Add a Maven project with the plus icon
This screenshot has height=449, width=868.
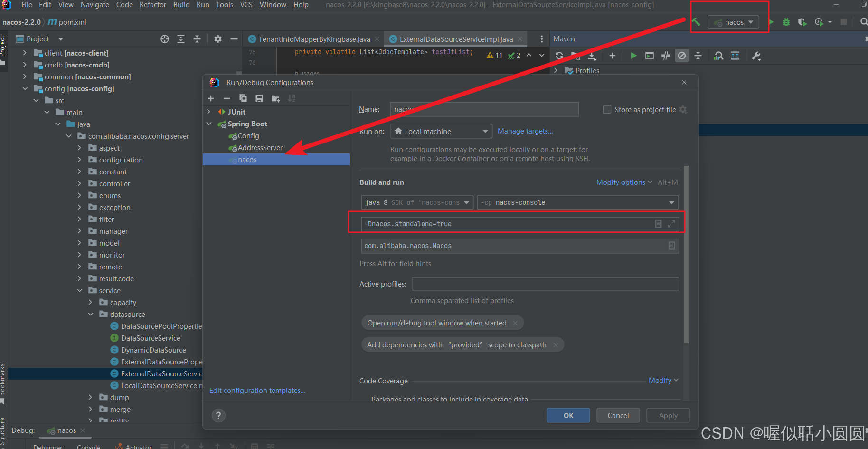click(613, 56)
